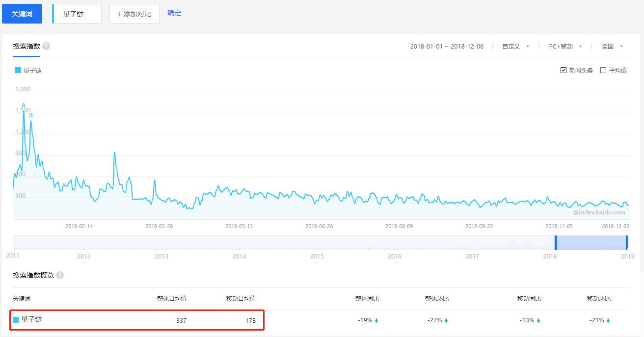
Task: Click the 量子链 blue legend square
Action: coord(18,70)
